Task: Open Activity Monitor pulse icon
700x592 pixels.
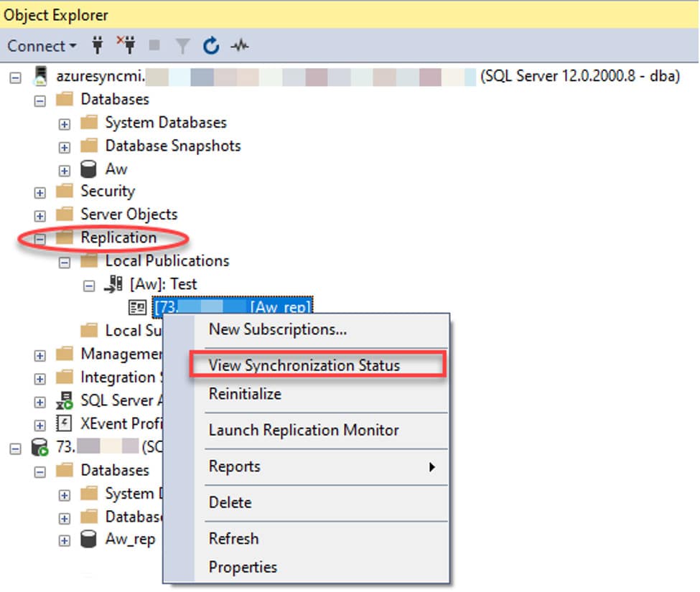Action: 240,45
